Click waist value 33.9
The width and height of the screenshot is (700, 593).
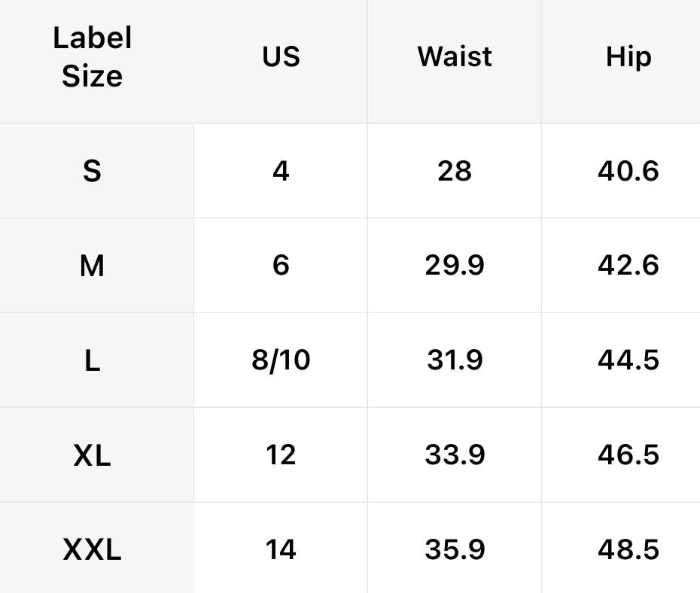tap(455, 455)
